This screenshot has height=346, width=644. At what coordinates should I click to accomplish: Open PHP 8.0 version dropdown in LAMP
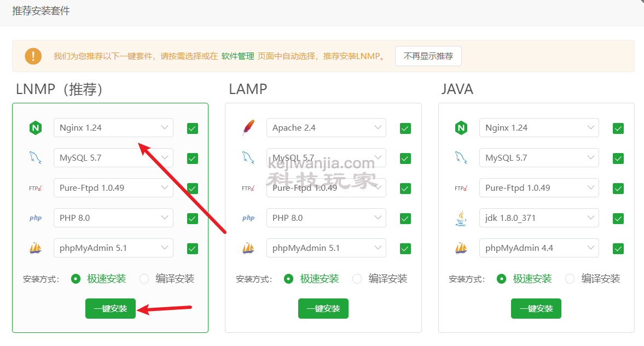(x=326, y=218)
